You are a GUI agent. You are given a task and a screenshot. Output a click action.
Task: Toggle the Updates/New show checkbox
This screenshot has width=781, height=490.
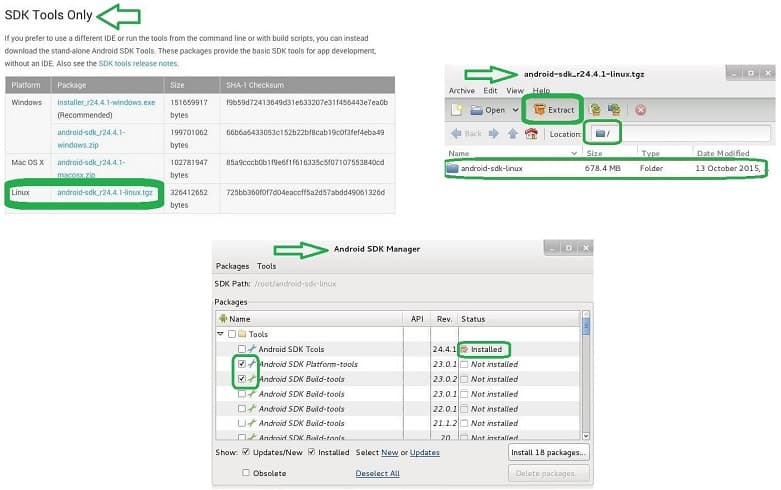point(246,452)
